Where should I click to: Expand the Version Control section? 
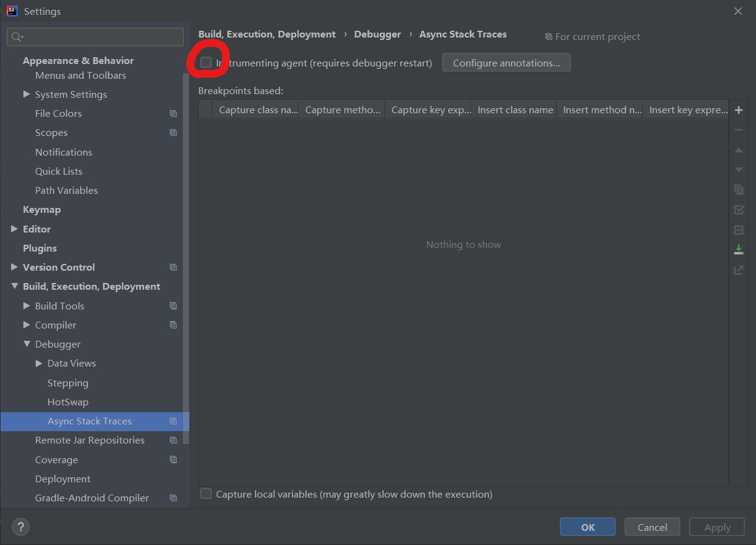[x=15, y=267]
